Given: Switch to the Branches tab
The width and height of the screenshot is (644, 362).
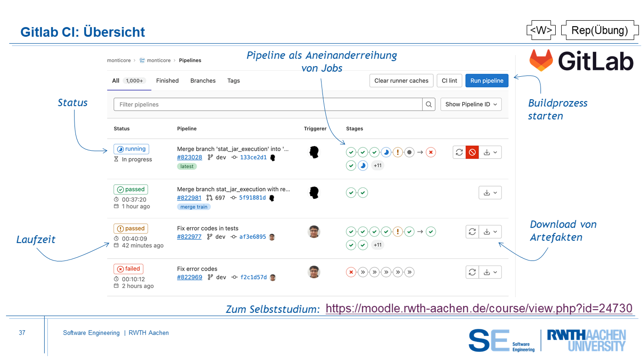Looking at the screenshot, I should point(203,80).
